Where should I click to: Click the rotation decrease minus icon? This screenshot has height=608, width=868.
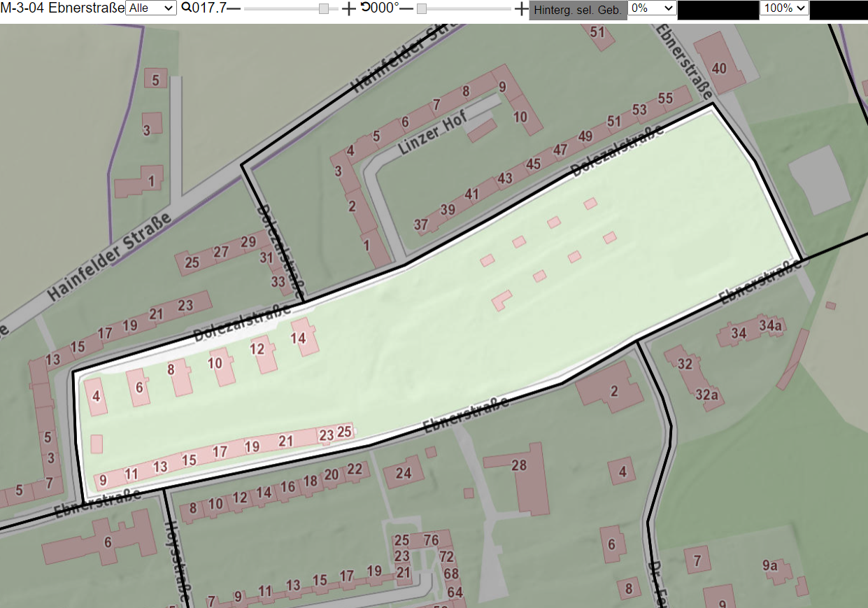tap(406, 8)
